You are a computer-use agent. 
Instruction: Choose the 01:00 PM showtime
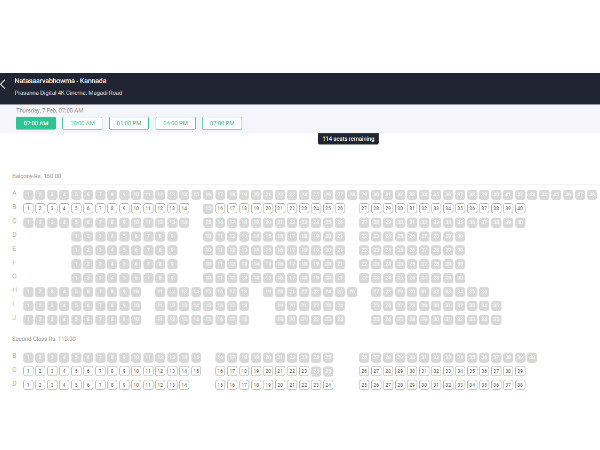[128, 123]
